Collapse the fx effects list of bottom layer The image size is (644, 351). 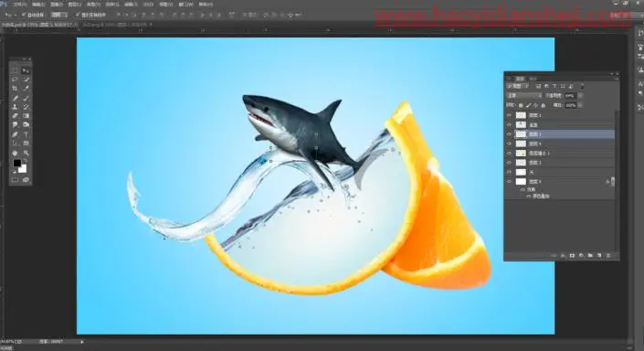[613, 182]
